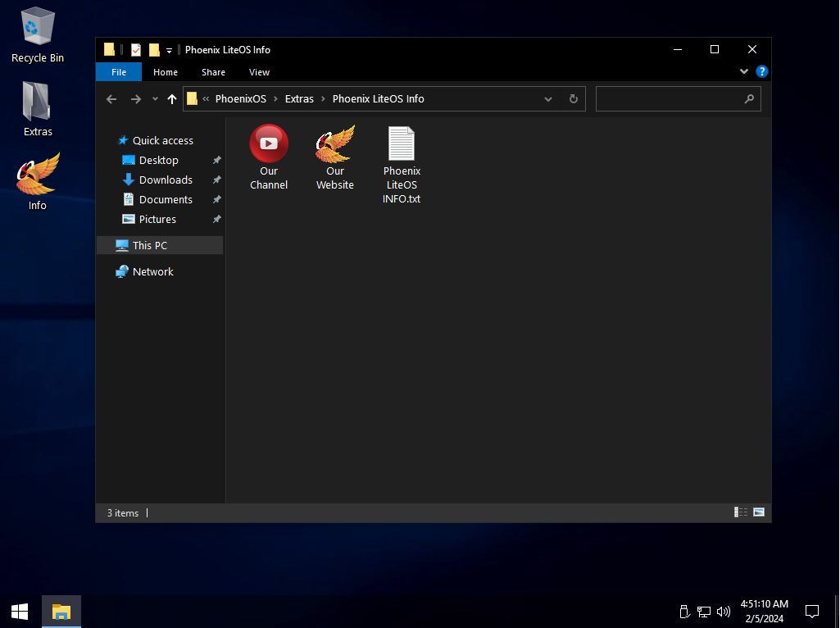Open the address bar history dropdown
The width and height of the screenshot is (840, 628).
click(x=548, y=99)
